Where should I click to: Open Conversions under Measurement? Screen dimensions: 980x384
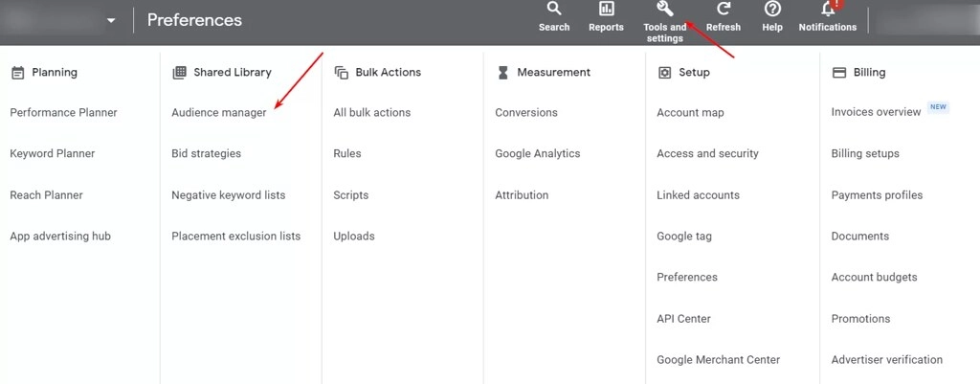[526, 113]
